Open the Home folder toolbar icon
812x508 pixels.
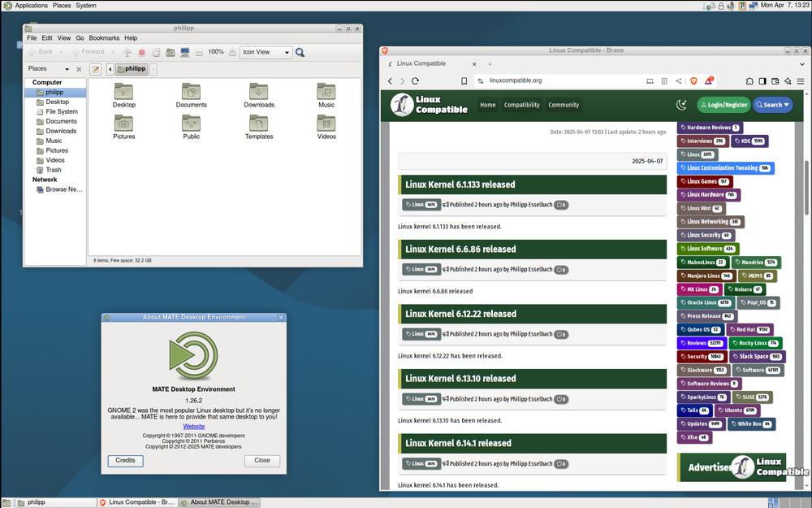pos(171,52)
